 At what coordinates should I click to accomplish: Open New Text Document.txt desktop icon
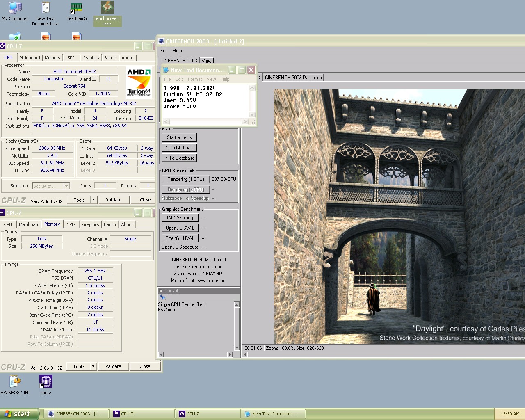(46, 14)
